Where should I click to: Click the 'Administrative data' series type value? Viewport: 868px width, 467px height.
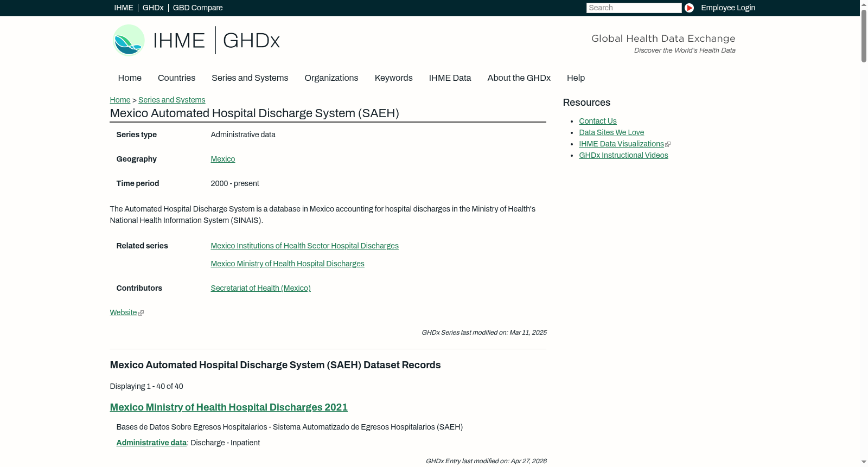(x=243, y=135)
